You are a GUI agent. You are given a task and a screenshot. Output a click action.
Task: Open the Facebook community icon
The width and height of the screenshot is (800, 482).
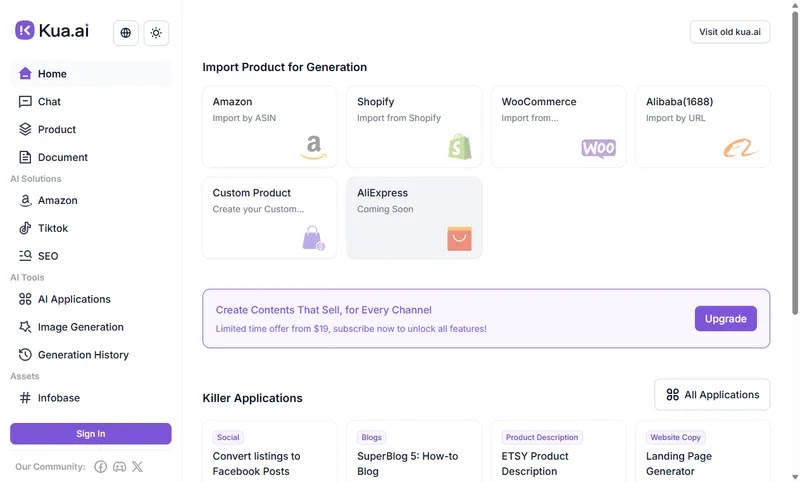click(101, 467)
